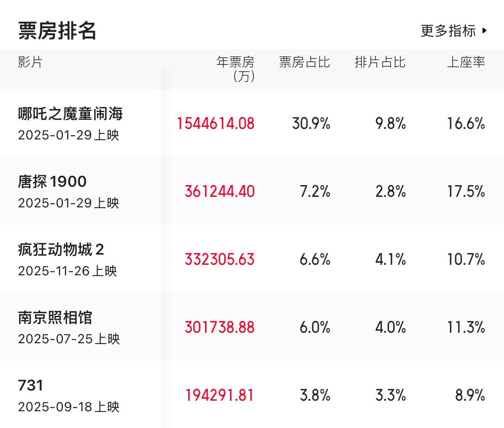Viewport: 504px width, 428px height.
Task: Select the 票房占比 column header
Action: [304, 62]
